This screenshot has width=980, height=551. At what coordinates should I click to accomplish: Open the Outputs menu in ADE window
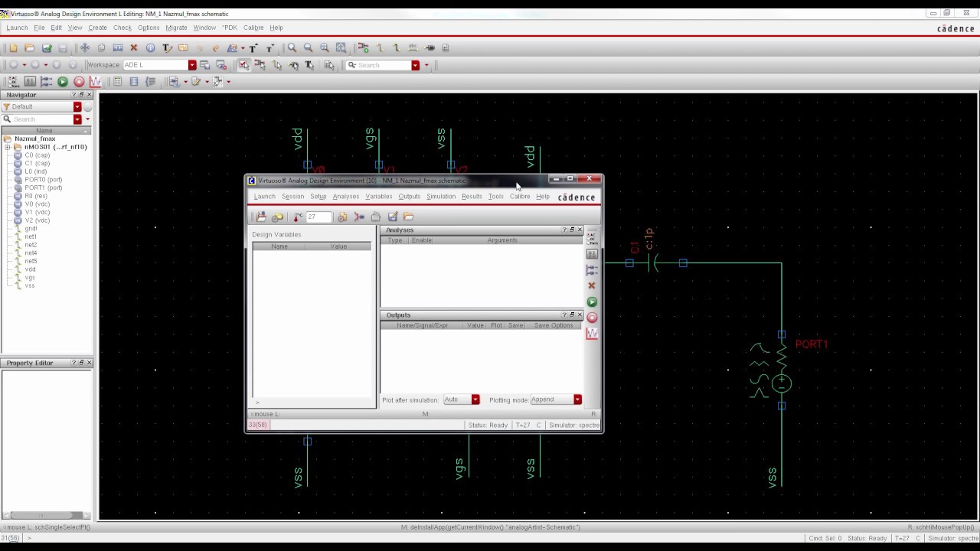point(409,197)
